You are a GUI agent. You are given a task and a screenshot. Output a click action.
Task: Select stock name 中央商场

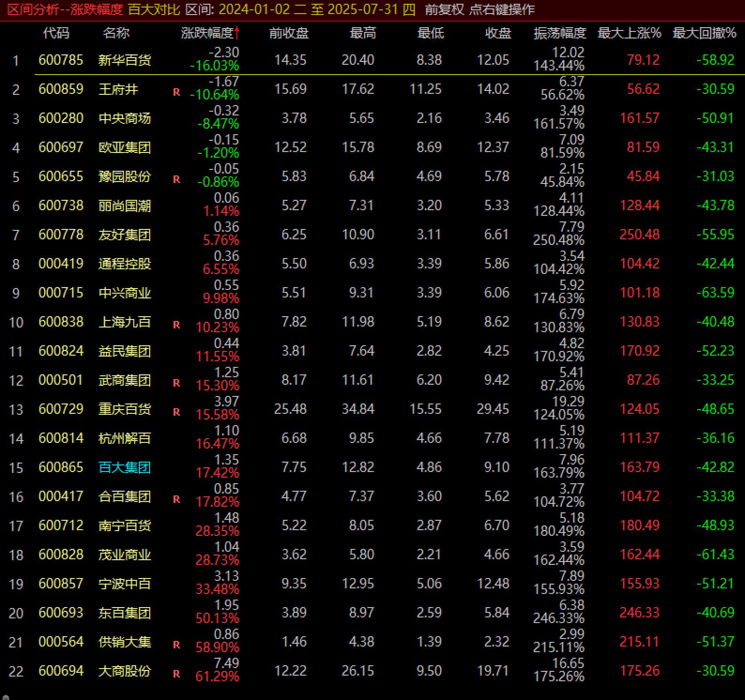click(x=125, y=118)
